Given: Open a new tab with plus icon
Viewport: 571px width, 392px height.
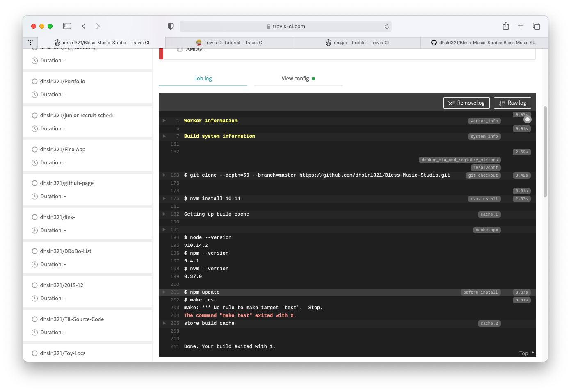Looking at the screenshot, I should 521,26.
